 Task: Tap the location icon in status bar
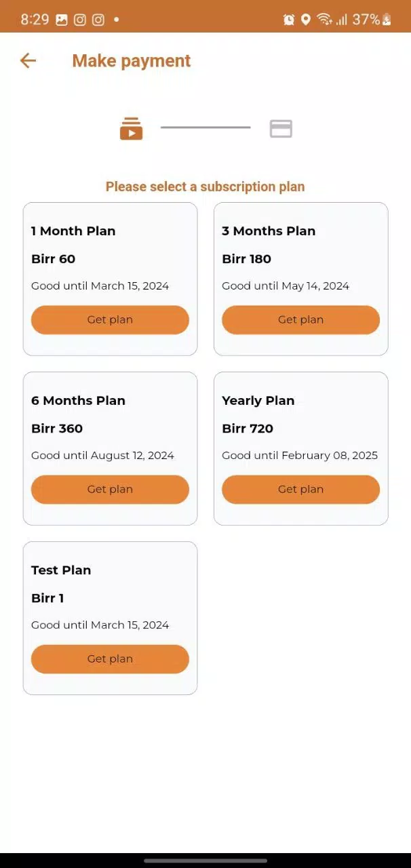(x=306, y=20)
